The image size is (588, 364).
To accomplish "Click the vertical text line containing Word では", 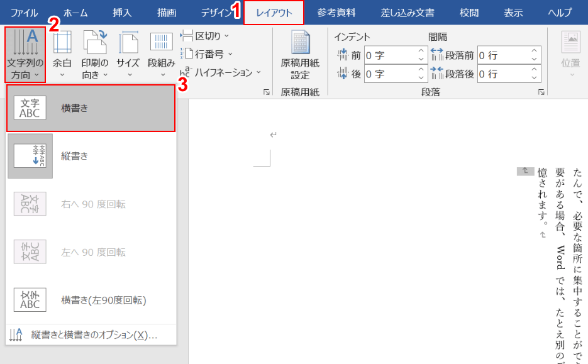I will point(560,265).
